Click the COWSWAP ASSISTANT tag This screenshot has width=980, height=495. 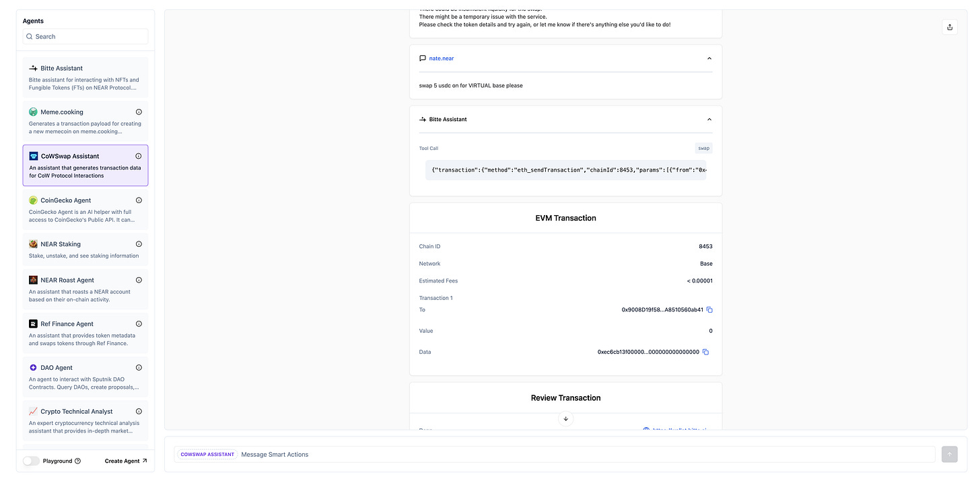pyautogui.click(x=207, y=455)
